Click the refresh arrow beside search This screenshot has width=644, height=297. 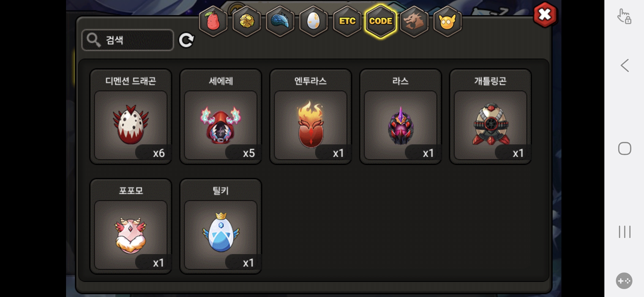[186, 40]
